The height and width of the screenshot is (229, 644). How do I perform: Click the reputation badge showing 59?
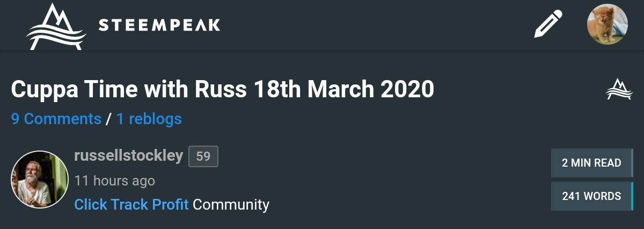coord(203,156)
